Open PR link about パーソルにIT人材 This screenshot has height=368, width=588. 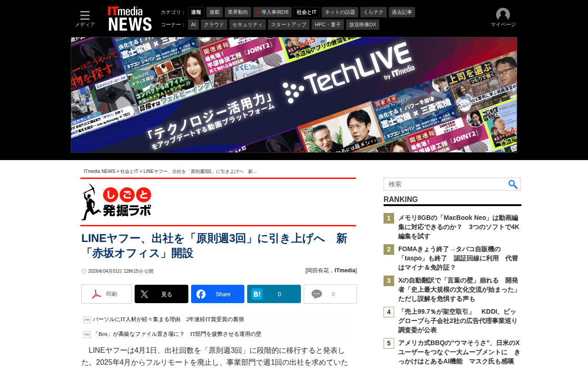[168, 319]
